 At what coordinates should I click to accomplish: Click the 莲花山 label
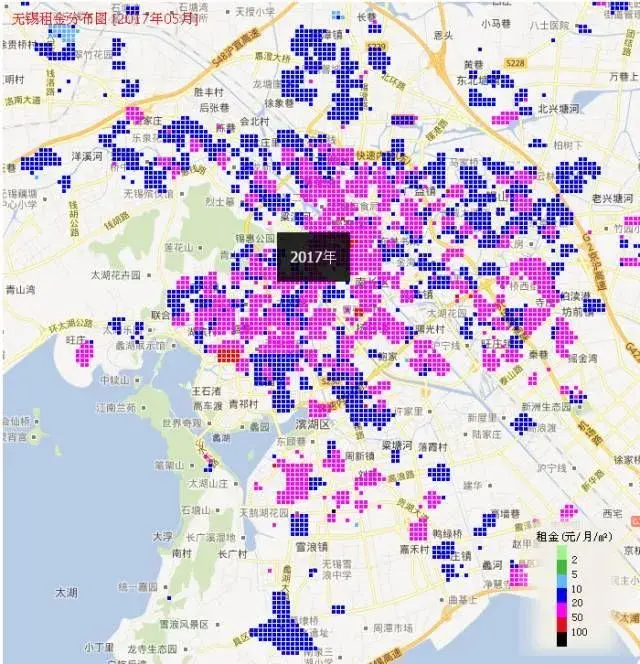click(x=179, y=247)
